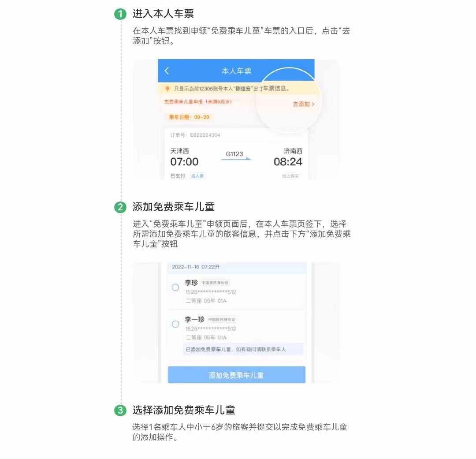Click the 中国居民身份证 tag next to 李珍
This screenshot has width=476, height=459.
click(x=215, y=283)
